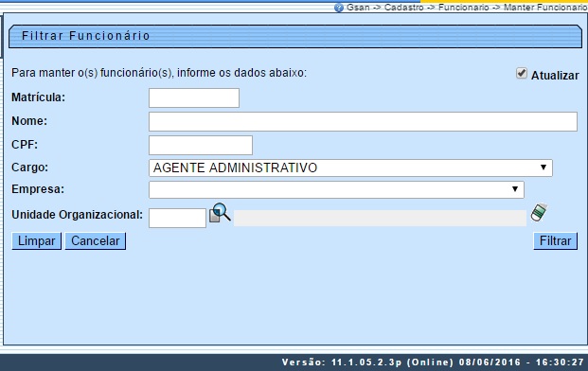This screenshot has width=588, height=371.
Task: Click the Cancelar button
Action: point(96,241)
